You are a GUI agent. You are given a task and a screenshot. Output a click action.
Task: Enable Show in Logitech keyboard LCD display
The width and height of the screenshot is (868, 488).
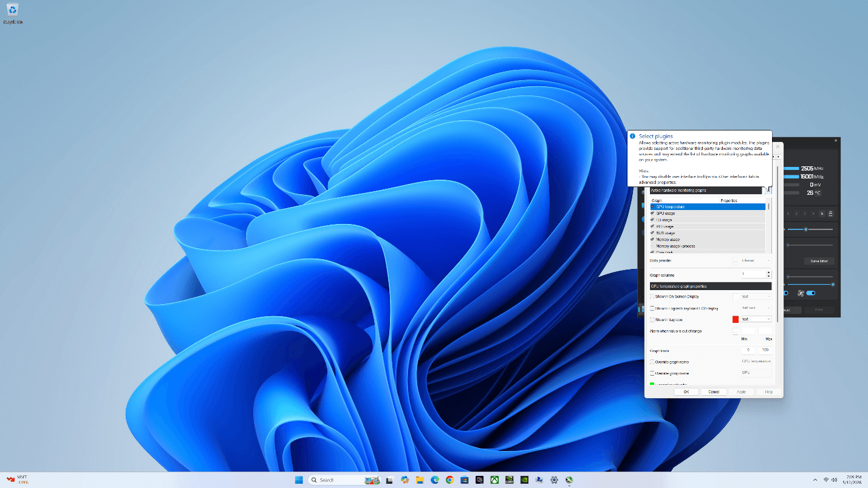(652, 308)
